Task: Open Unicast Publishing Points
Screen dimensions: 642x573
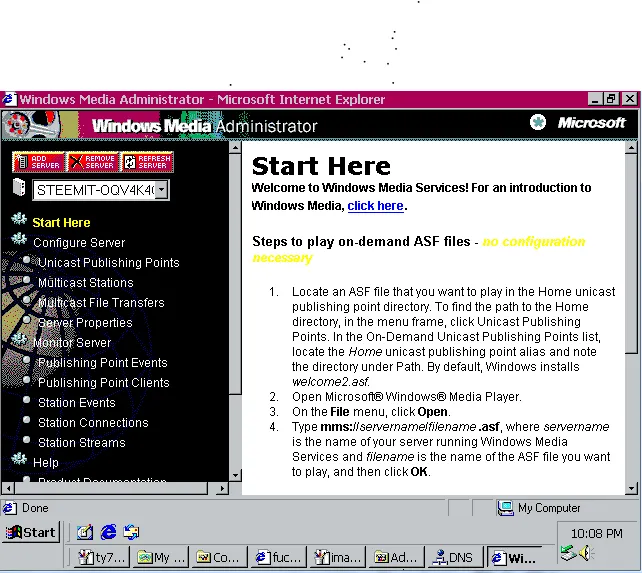Action: (109, 263)
